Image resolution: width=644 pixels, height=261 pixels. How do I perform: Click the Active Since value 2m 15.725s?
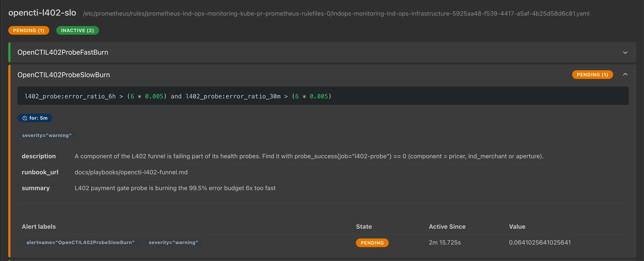pyautogui.click(x=445, y=242)
